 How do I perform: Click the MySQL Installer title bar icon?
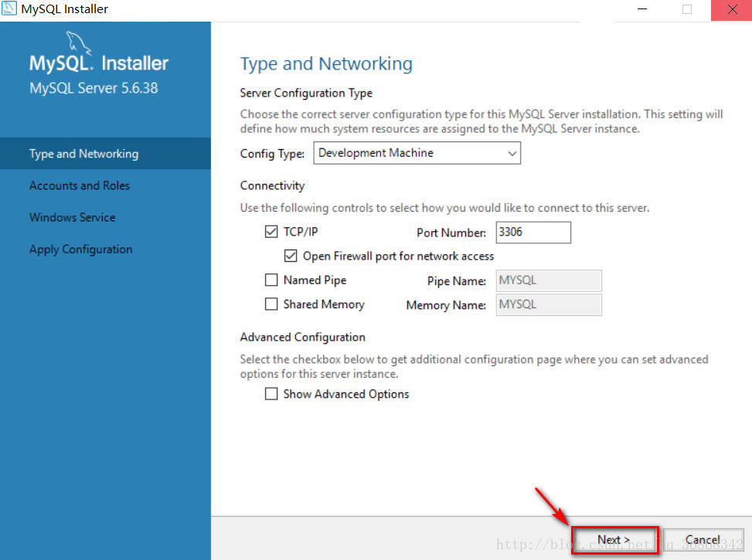tap(9, 8)
